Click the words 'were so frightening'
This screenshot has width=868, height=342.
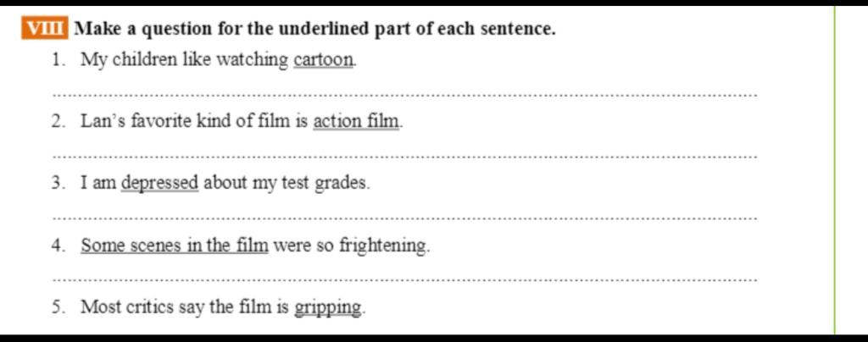point(352,244)
